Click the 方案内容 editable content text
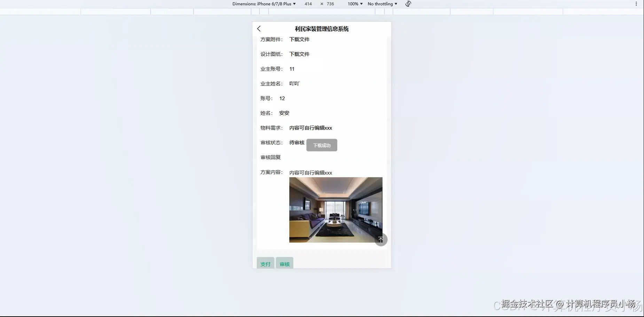 310,172
